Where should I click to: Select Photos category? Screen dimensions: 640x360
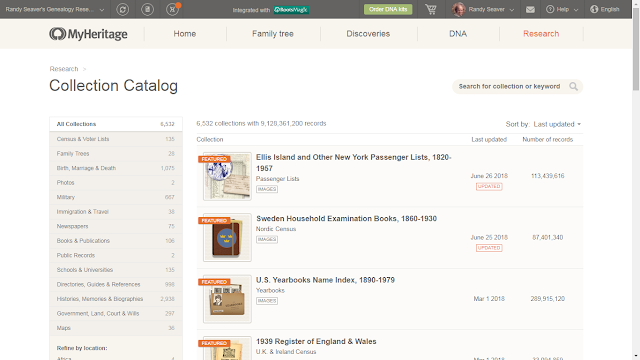point(116,183)
